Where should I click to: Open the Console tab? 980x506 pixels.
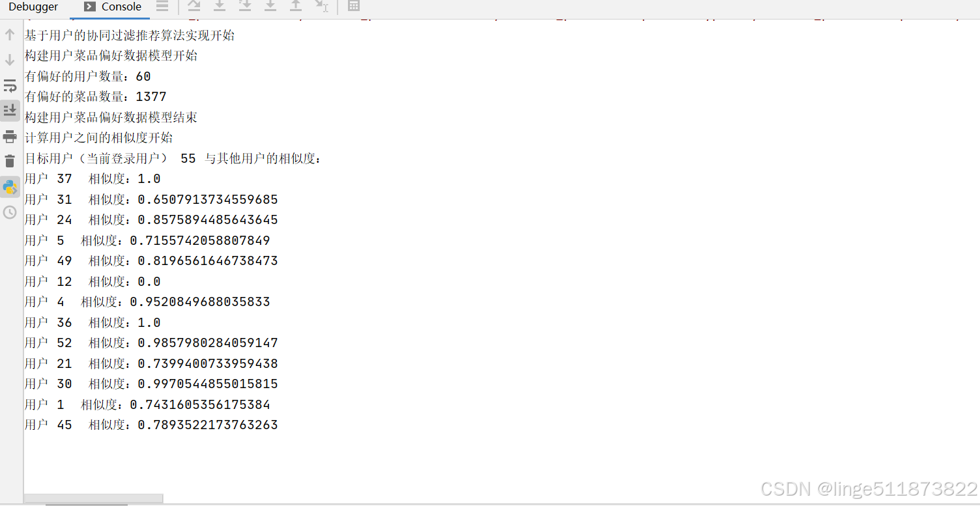click(x=113, y=7)
